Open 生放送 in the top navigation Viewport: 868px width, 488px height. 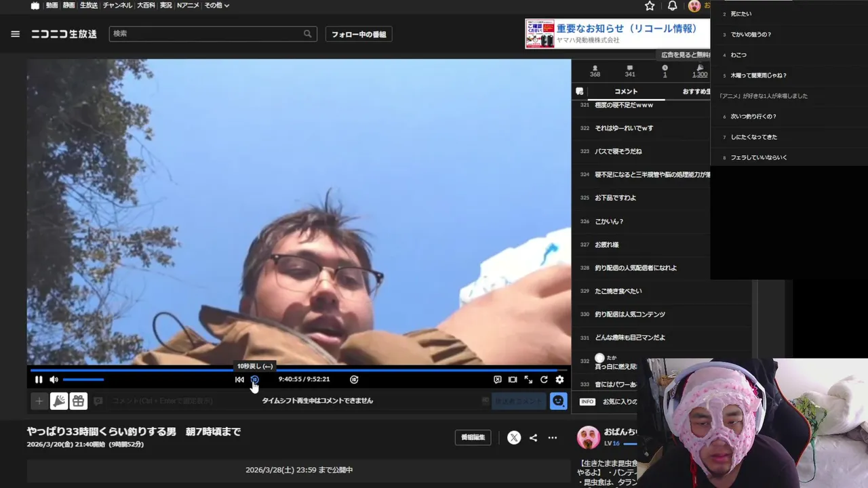(89, 5)
